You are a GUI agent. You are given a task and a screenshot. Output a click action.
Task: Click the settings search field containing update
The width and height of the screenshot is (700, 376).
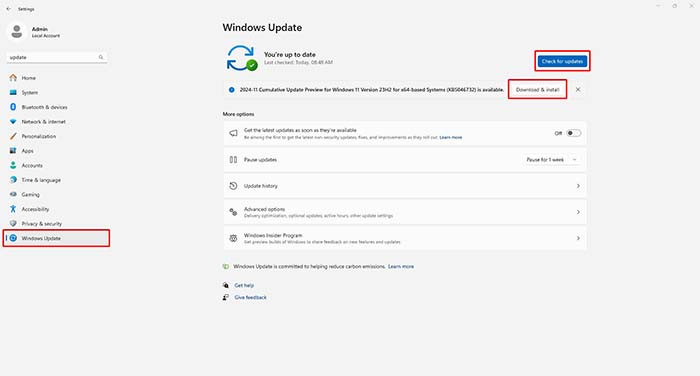(x=56, y=57)
